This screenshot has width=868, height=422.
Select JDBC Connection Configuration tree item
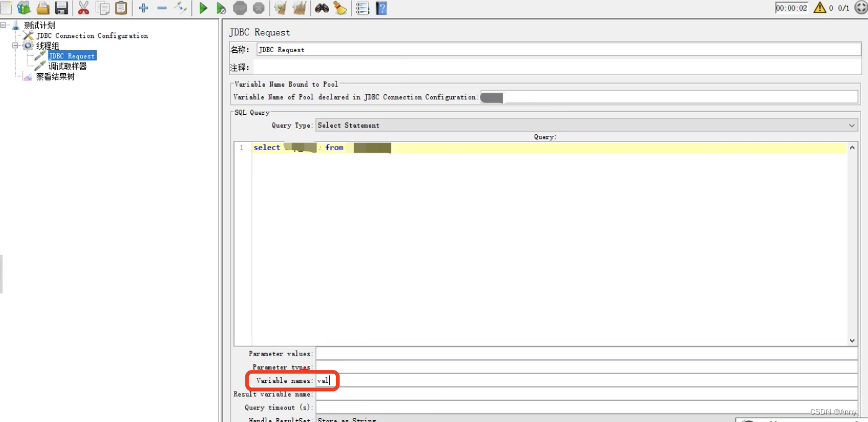coord(92,35)
